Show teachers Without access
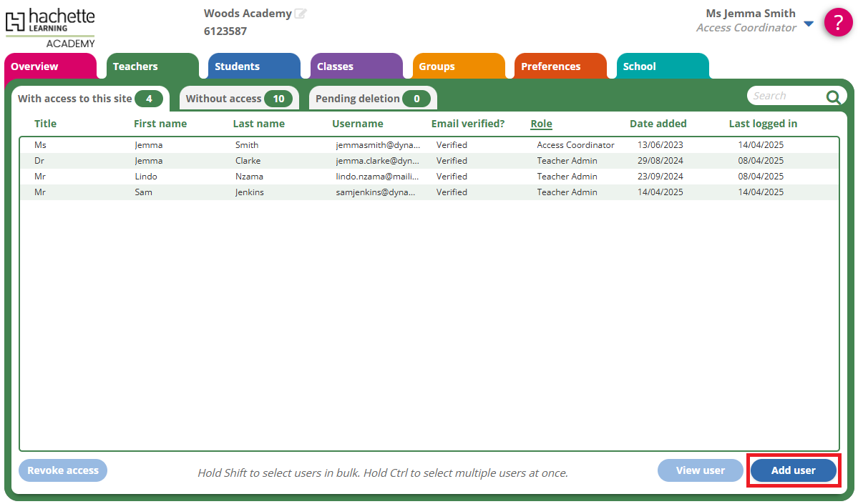Screen dimensions: 858x504 (x=239, y=99)
